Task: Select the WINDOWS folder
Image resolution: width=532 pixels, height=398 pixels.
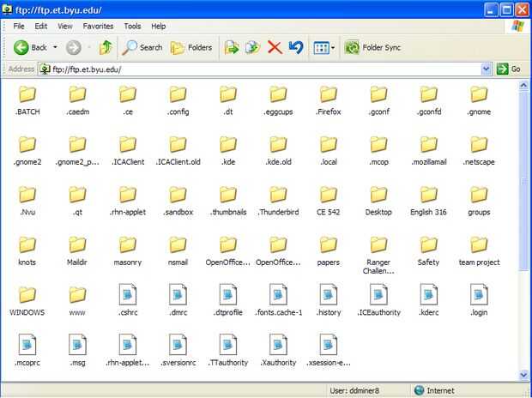Action: (x=27, y=302)
